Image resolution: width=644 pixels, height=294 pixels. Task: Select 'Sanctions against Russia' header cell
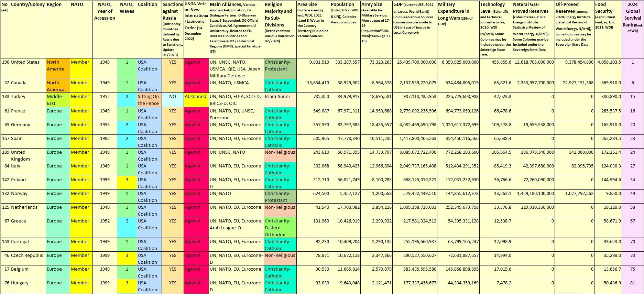point(173,29)
